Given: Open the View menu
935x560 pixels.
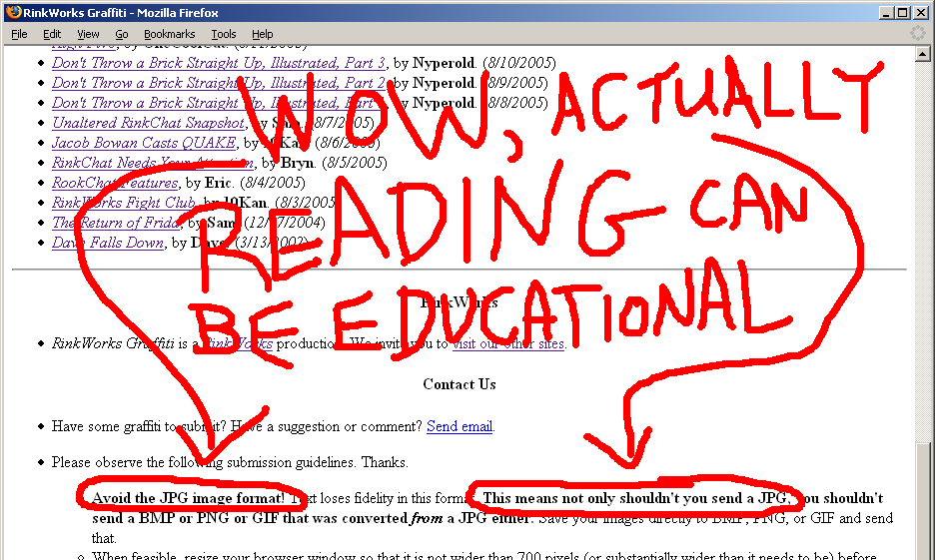Looking at the screenshot, I should pyautogui.click(x=88, y=34).
